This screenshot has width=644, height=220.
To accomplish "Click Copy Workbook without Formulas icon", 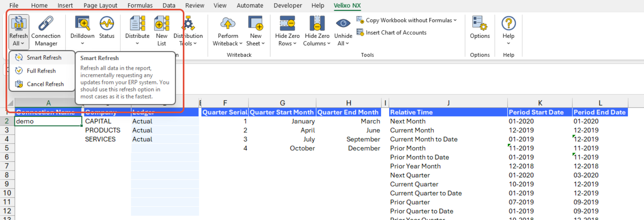I will pos(360,20).
